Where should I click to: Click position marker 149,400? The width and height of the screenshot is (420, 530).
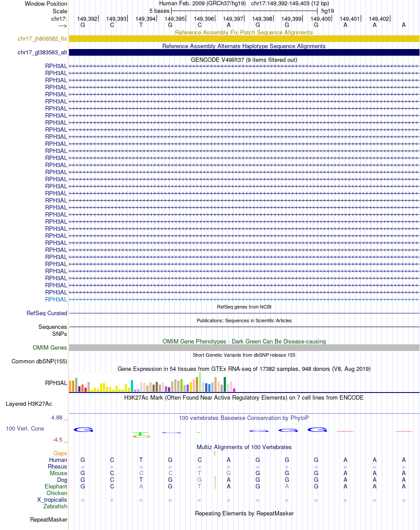tap(321, 19)
